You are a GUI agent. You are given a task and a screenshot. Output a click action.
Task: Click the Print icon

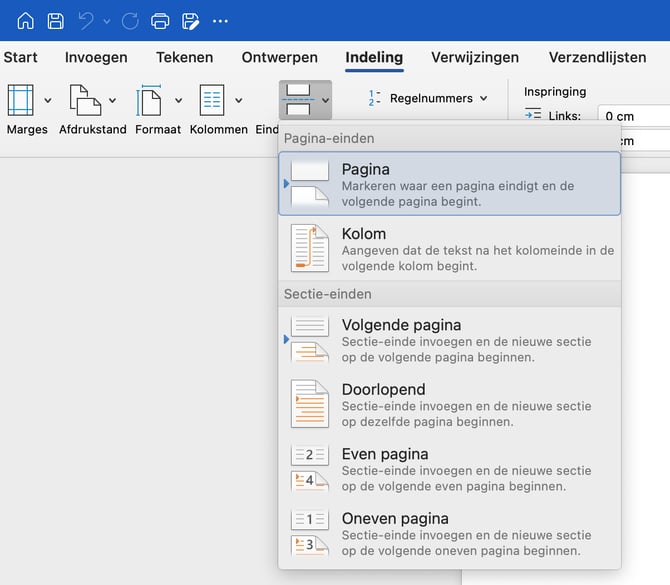[160, 21]
